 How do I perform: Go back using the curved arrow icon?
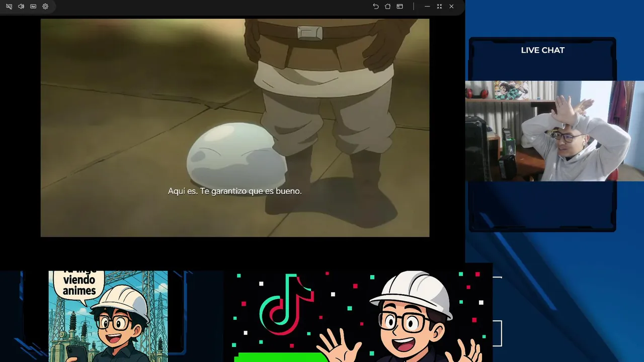(x=375, y=7)
